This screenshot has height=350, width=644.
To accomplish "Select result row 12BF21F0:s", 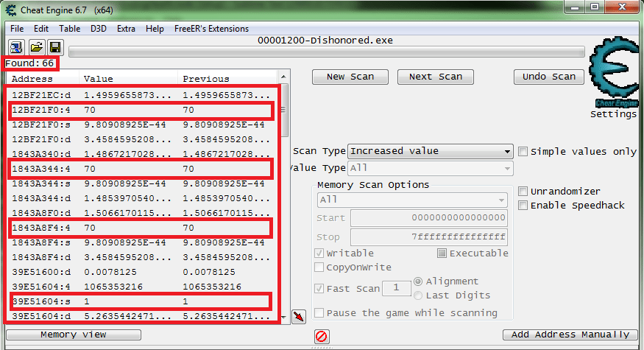I will pyautogui.click(x=141, y=125).
